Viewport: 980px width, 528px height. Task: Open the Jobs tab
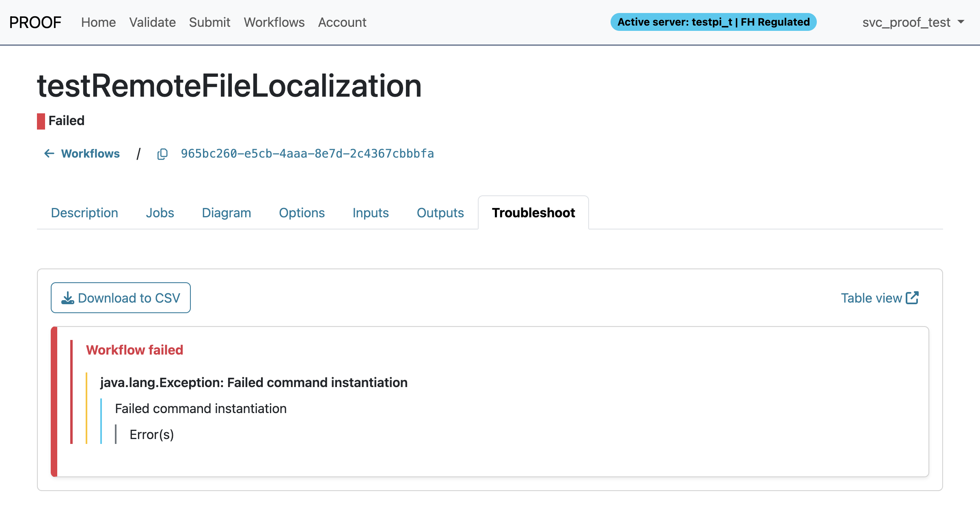tap(160, 212)
